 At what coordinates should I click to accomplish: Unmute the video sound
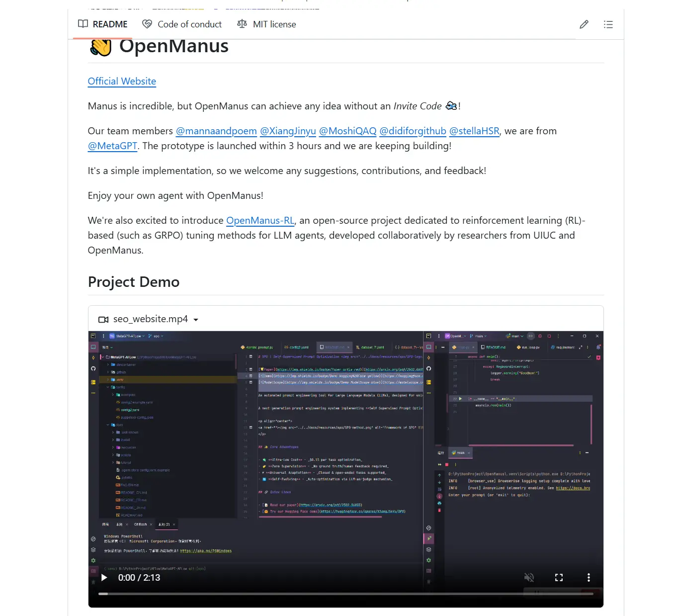(x=529, y=578)
